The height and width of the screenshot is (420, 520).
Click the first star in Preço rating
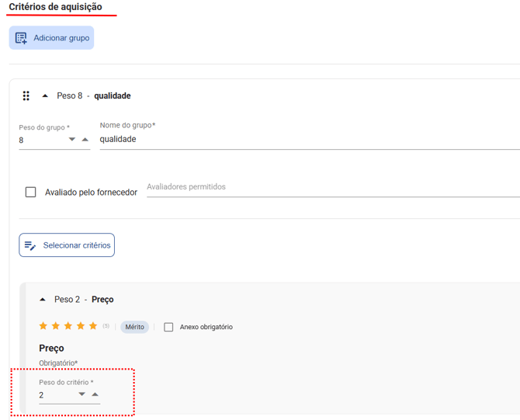coord(43,326)
